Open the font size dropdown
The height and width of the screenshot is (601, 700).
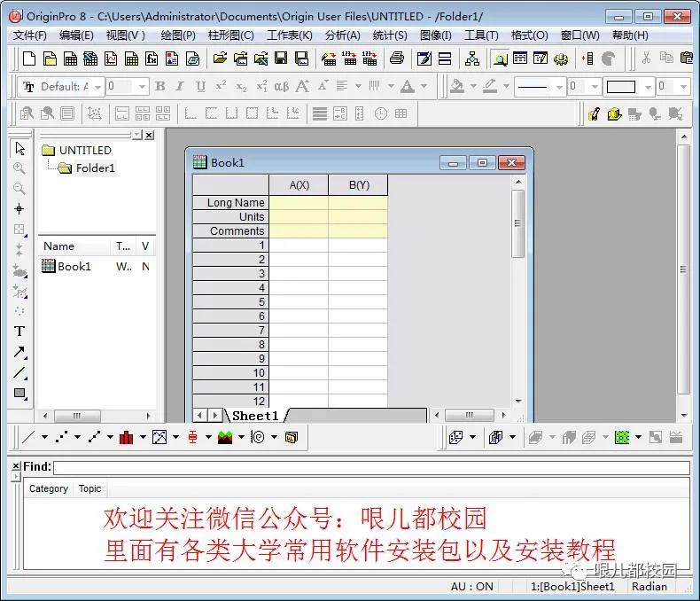click(x=142, y=87)
